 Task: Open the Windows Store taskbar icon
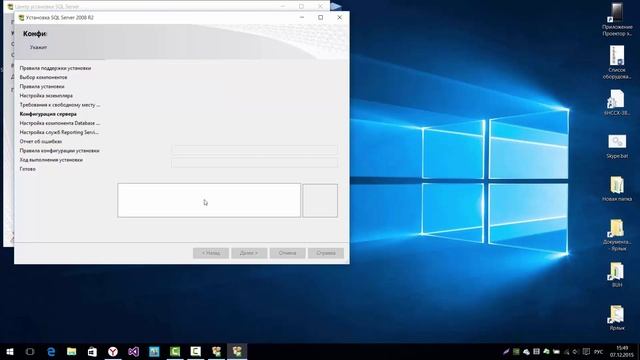point(92,351)
